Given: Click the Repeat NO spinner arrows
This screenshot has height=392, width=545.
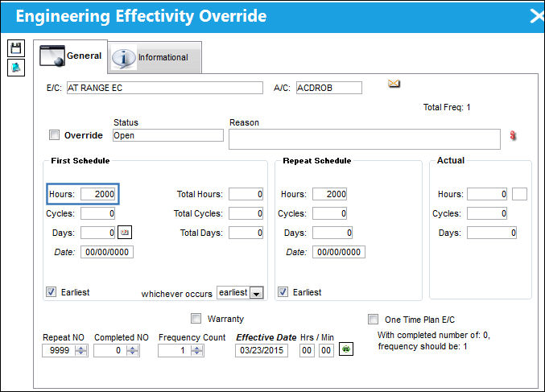Looking at the screenshot, I should [x=81, y=350].
